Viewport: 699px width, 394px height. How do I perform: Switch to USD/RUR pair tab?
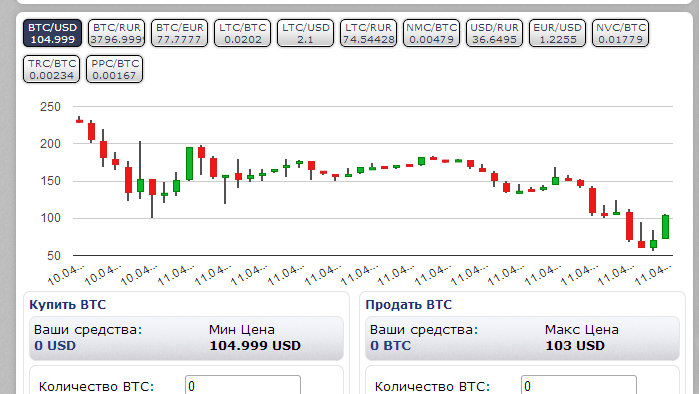(494, 33)
